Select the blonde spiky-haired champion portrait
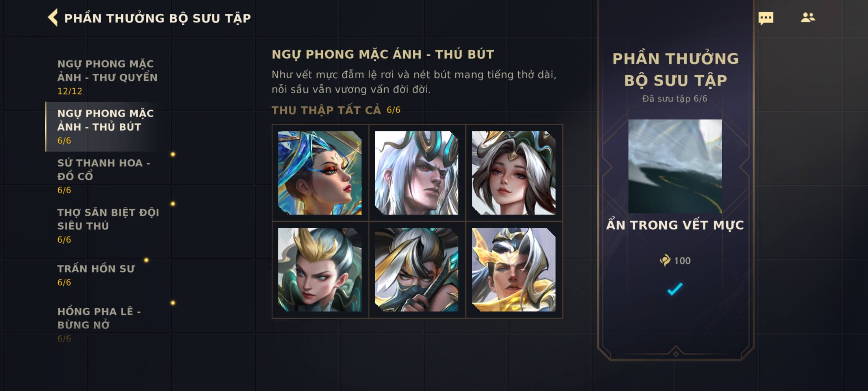 pos(320,270)
